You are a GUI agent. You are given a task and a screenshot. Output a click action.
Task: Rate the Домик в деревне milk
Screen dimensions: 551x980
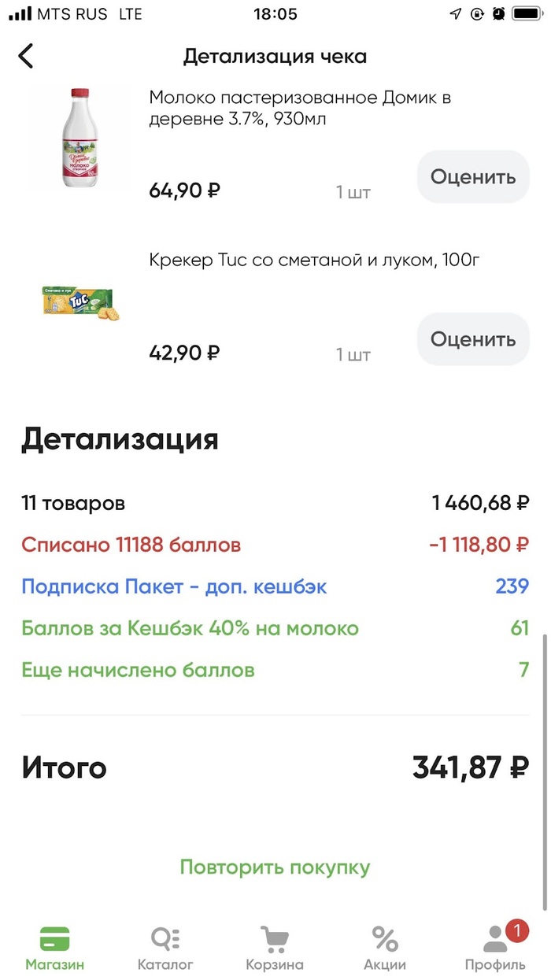pos(473,177)
